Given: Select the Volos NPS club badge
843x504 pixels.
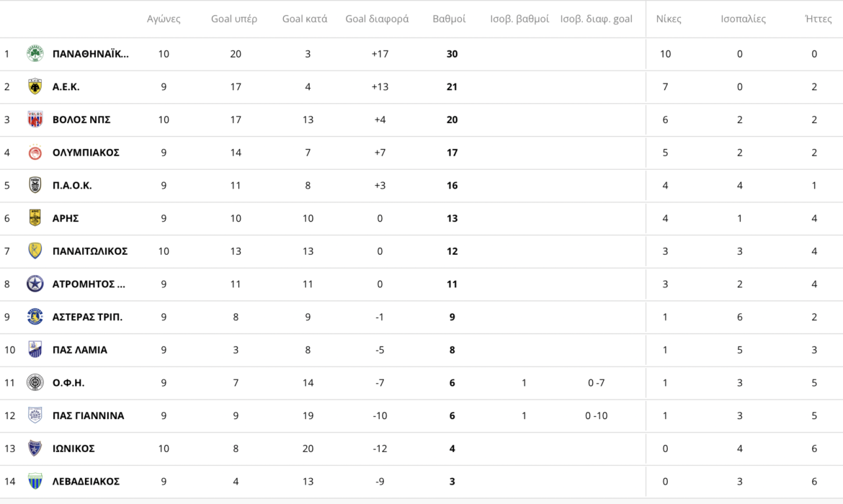Looking at the screenshot, I should [35, 120].
